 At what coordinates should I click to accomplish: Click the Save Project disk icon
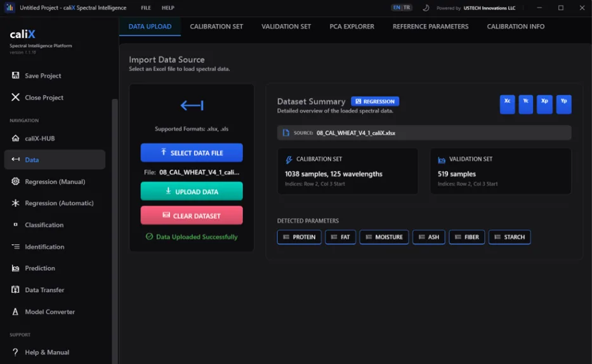coord(15,75)
